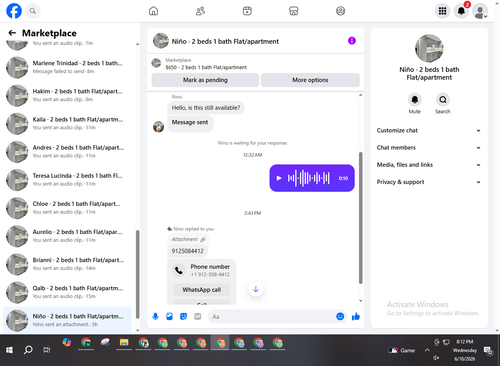Click the sender's avatar beside Message sent
This screenshot has width=500, height=366.
(x=158, y=127)
